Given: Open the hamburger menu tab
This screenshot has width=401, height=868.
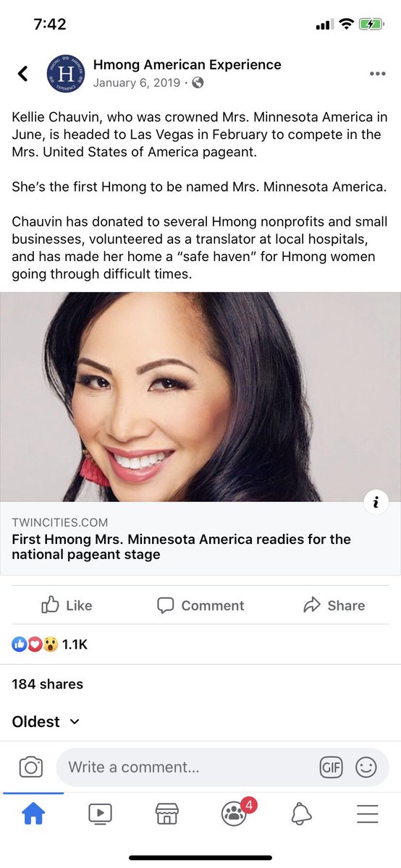Looking at the screenshot, I should [x=368, y=814].
